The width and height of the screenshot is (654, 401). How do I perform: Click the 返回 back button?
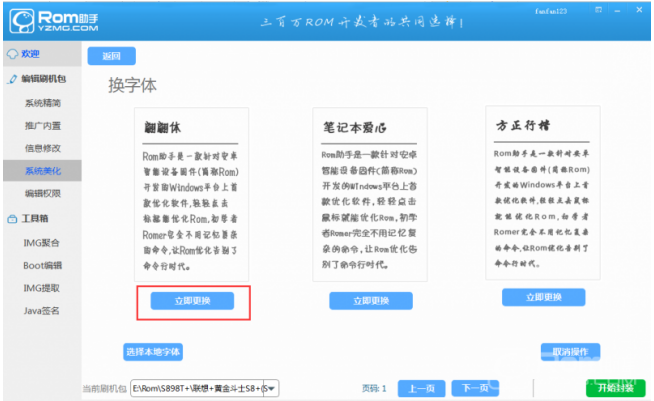tap(111, 56)
